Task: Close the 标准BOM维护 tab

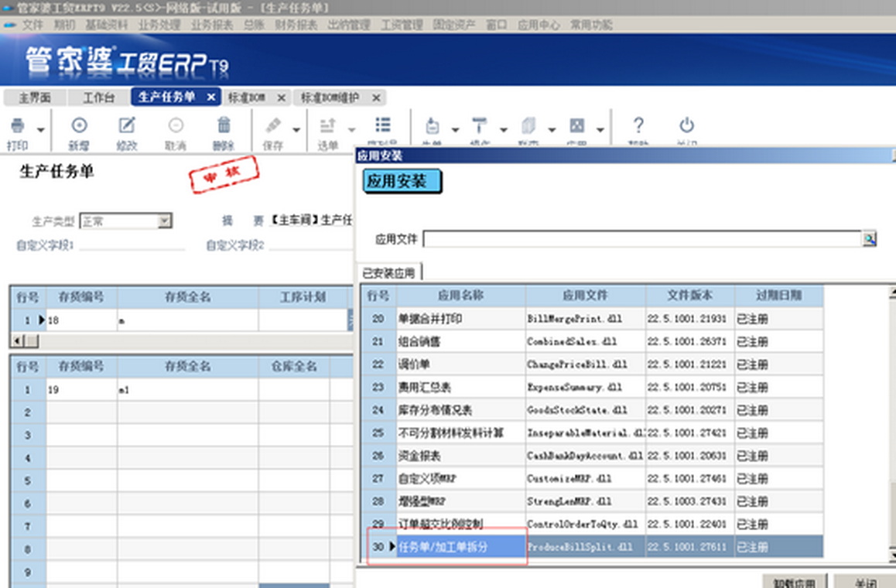Action: coord(376,97)
